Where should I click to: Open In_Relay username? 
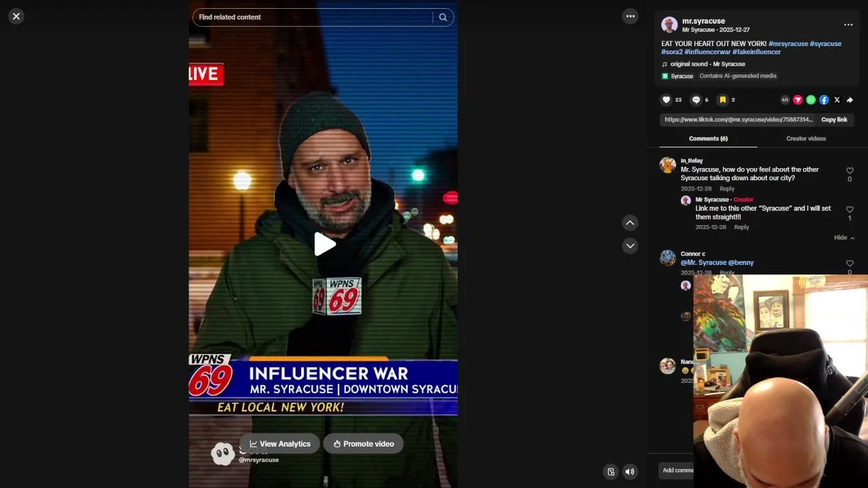click(x=692, y=161)
